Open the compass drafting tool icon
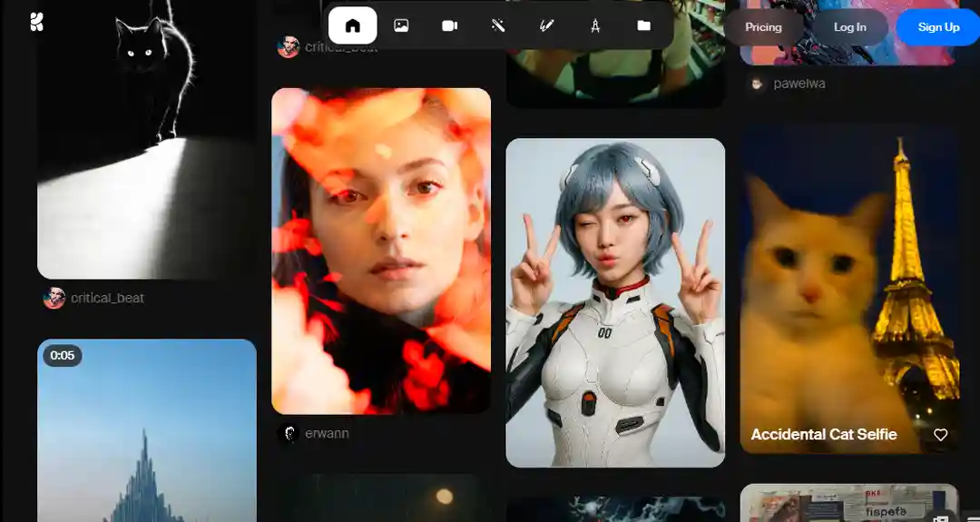Screen dimensions: 980x522 [x=595, y=25]
